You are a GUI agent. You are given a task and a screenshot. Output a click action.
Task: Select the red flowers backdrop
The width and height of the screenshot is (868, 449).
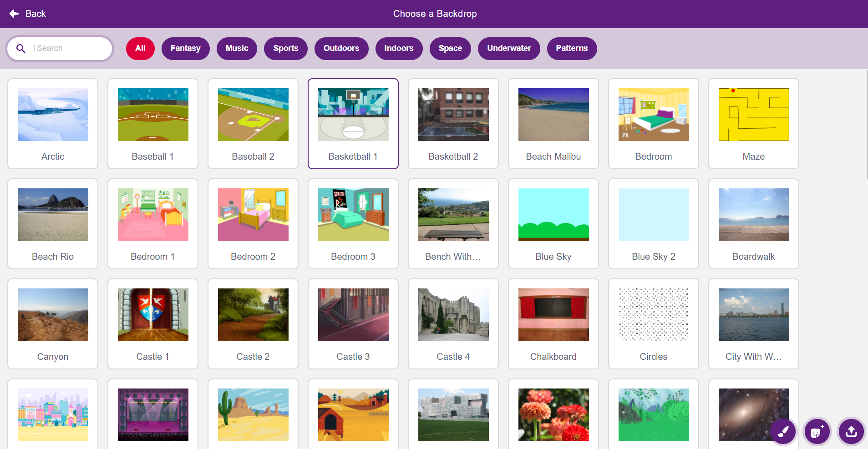pos(553,414)
